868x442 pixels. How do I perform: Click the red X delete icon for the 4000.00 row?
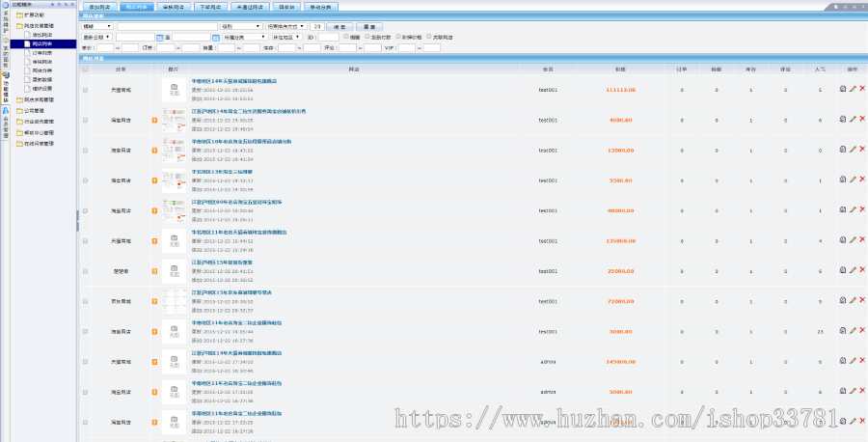(862, 119)
